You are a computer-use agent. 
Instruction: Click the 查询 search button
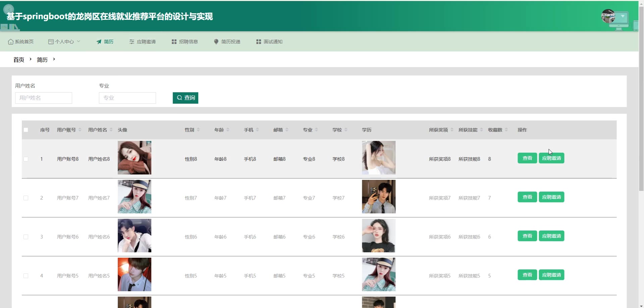point(185,98)
